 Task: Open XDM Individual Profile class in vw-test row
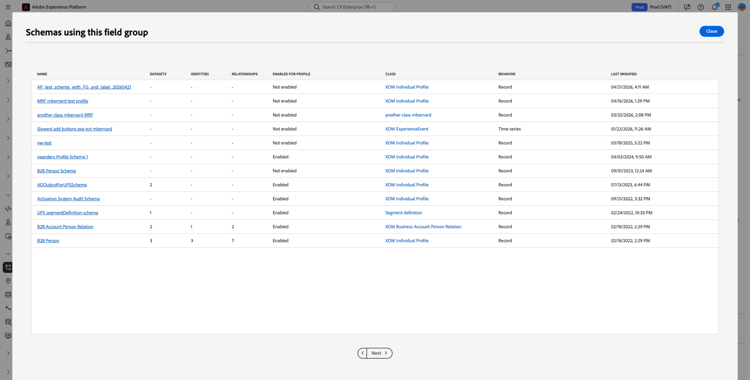(x=407, y=143)
